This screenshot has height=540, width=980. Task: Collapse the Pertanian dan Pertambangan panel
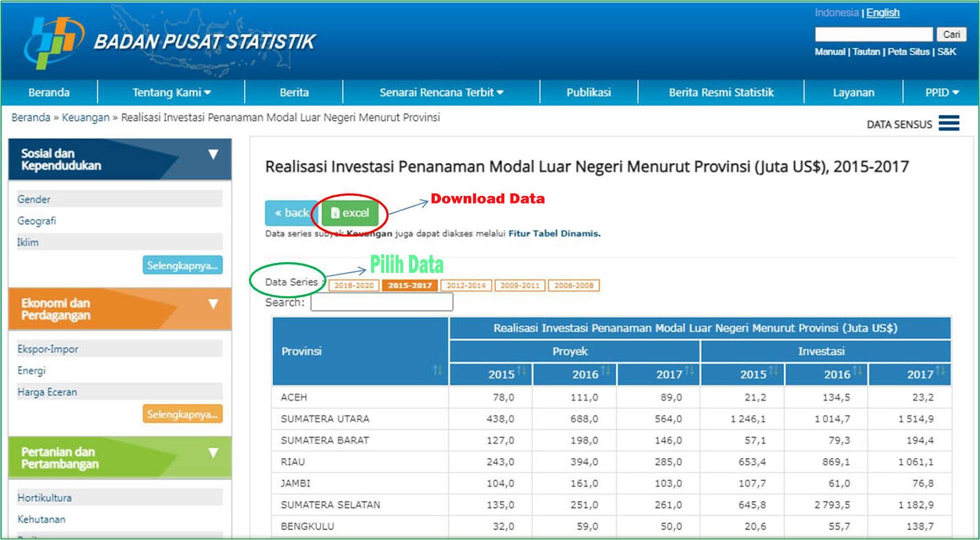pos(213,453)
